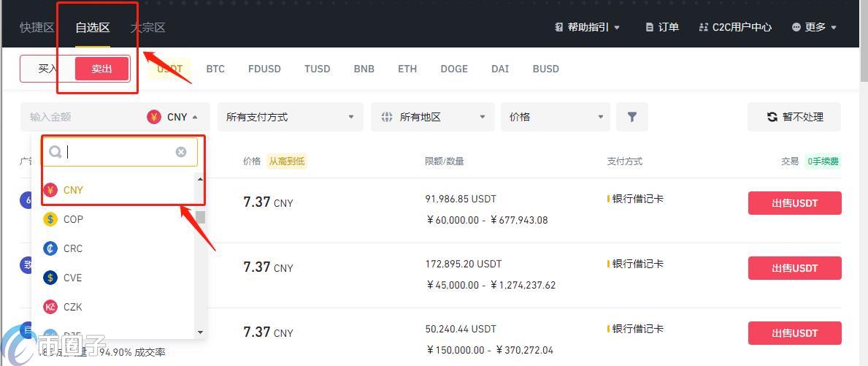Open 所有支付方式 payment dropdown
This screenshot has height=366, width=868.
tap(290, 117)
